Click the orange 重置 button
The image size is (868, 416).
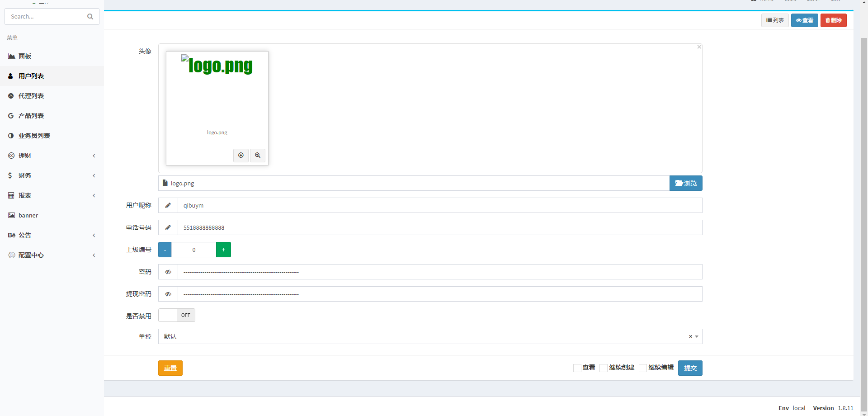click(x=170, y=368)
